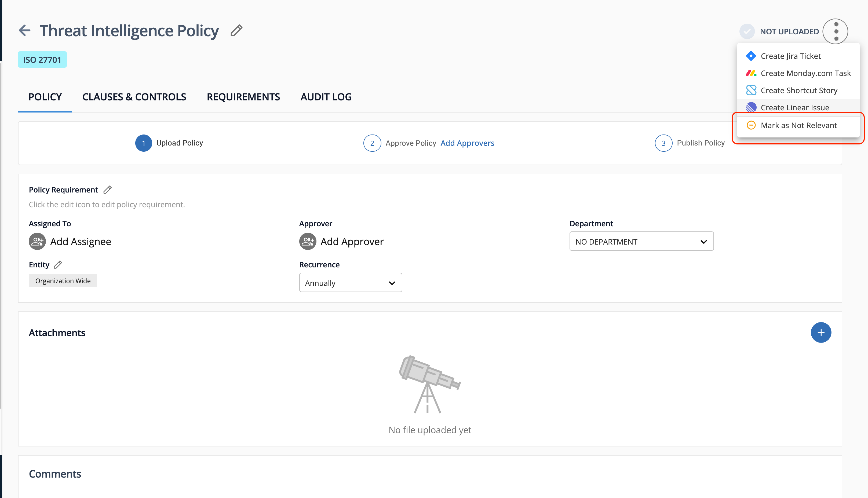
Task: Select Mark as Not Relevant
Action: pyautogui.click(x=798, y=125)
